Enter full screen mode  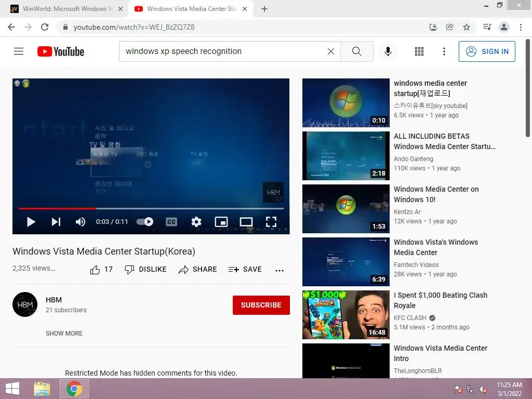[x=271, y=222]
